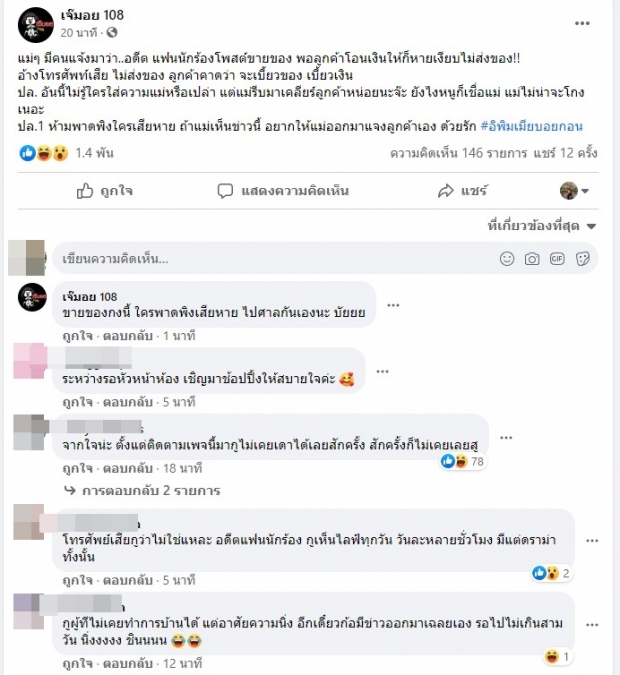Insert a GIF with the GIF icon
The width and height of the screenshot is (620, 675).
point(557,258)
